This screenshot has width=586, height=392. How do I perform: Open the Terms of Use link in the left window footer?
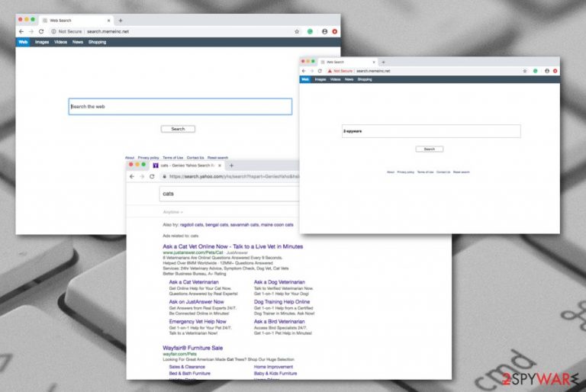172,158
